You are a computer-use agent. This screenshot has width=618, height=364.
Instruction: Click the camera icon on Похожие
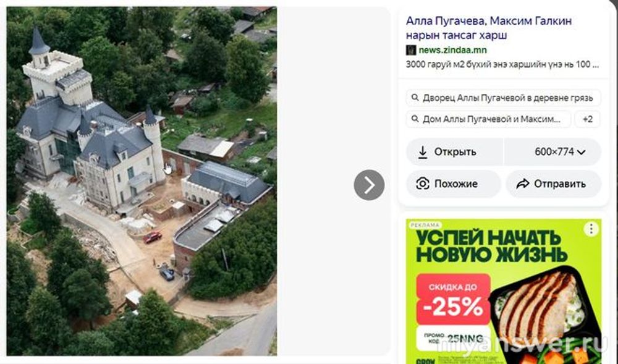[423, 184]
